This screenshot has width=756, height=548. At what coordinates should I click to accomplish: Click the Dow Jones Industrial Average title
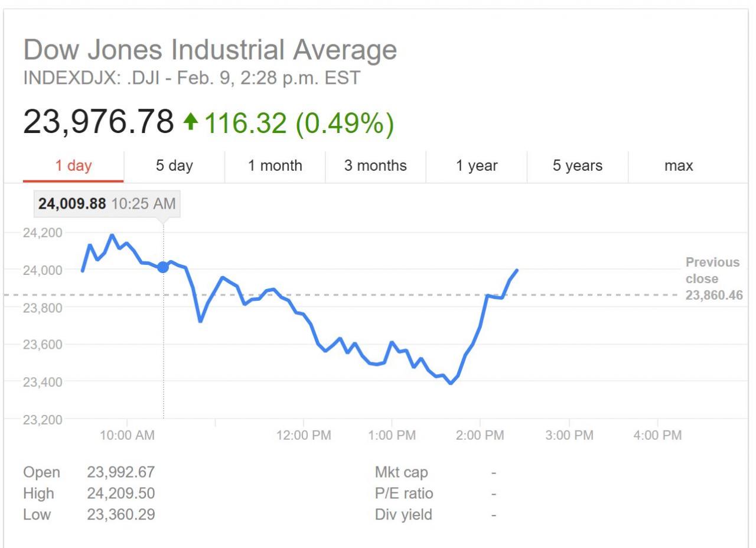(210, 51)
